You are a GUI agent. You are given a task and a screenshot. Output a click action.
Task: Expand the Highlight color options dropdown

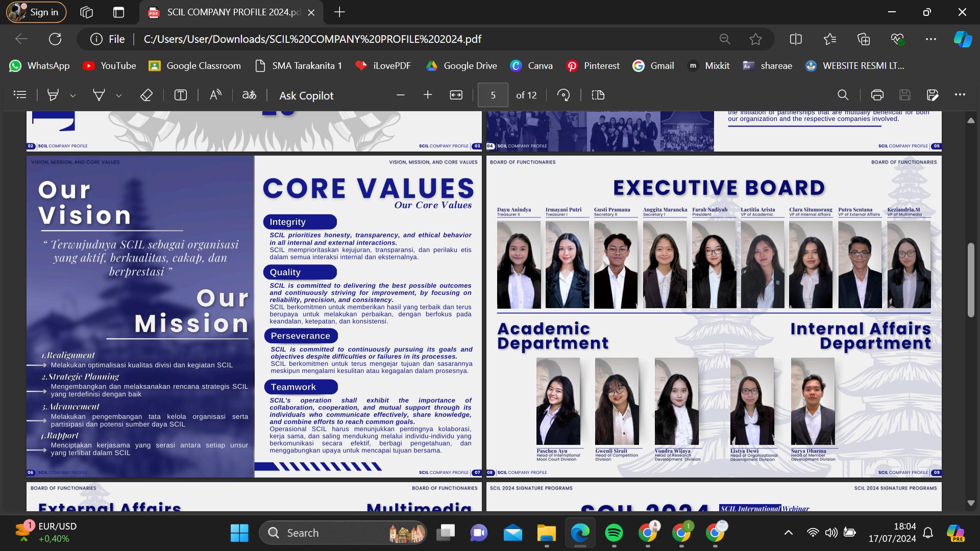coord(73,95)
